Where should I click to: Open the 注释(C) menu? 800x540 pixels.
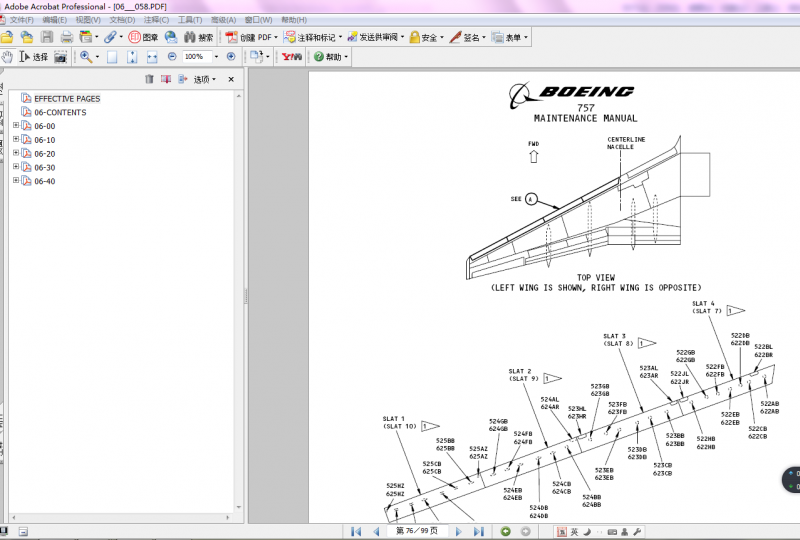pos(156,20)
